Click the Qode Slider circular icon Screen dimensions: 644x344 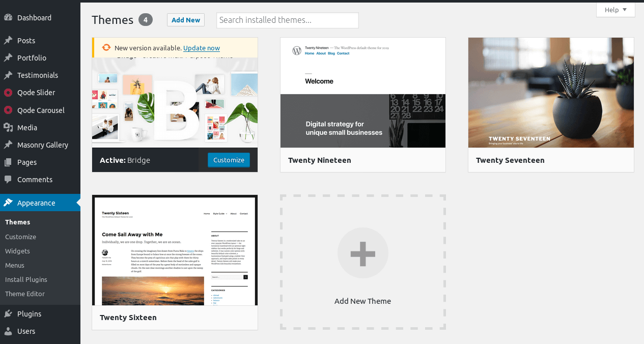coord(8,93)
